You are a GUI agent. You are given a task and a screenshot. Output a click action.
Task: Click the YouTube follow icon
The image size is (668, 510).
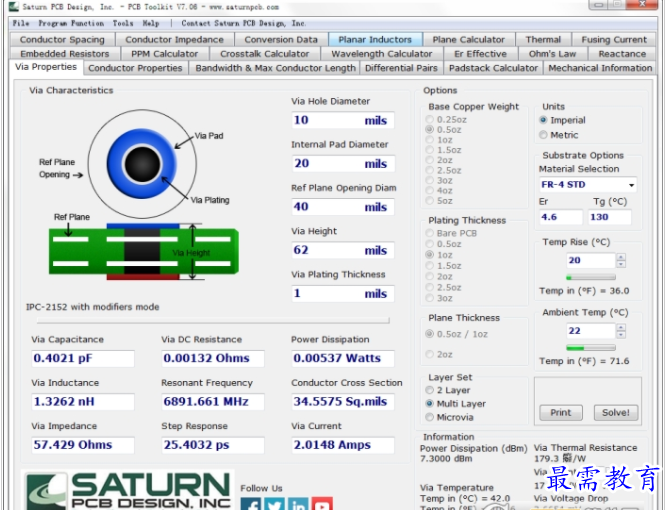point(322,504)
